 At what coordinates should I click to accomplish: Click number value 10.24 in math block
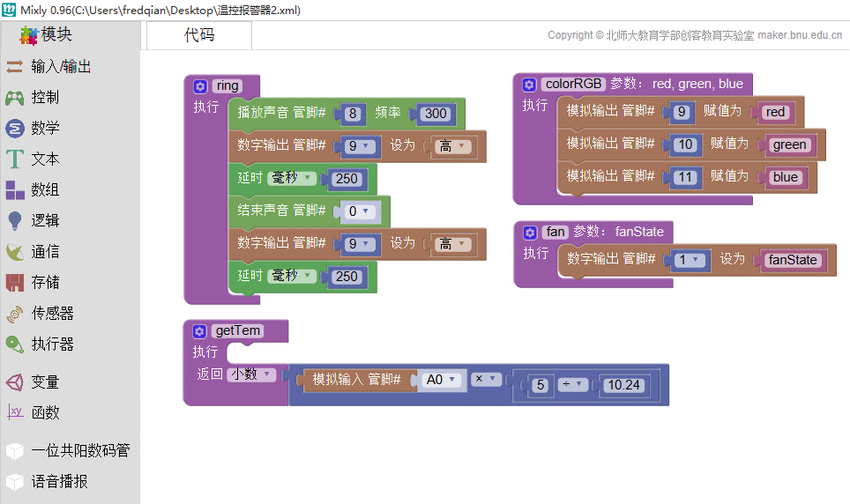[624, 385]
